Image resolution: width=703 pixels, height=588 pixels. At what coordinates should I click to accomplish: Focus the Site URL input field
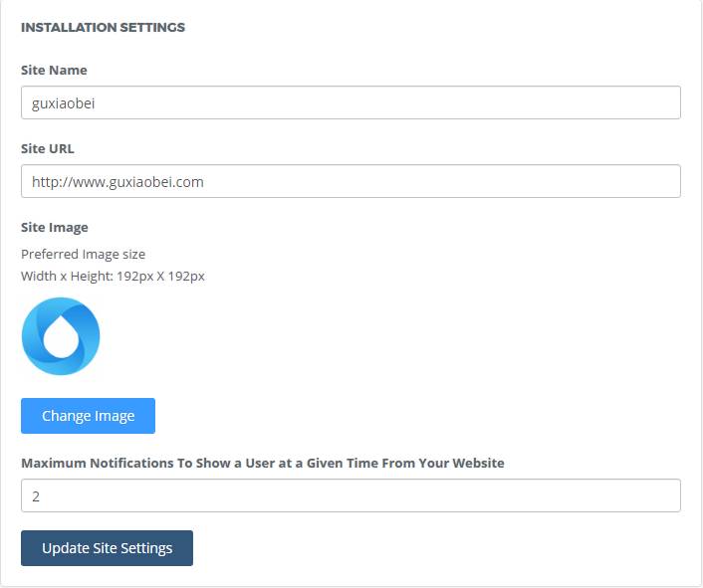(x=351, y=181)
